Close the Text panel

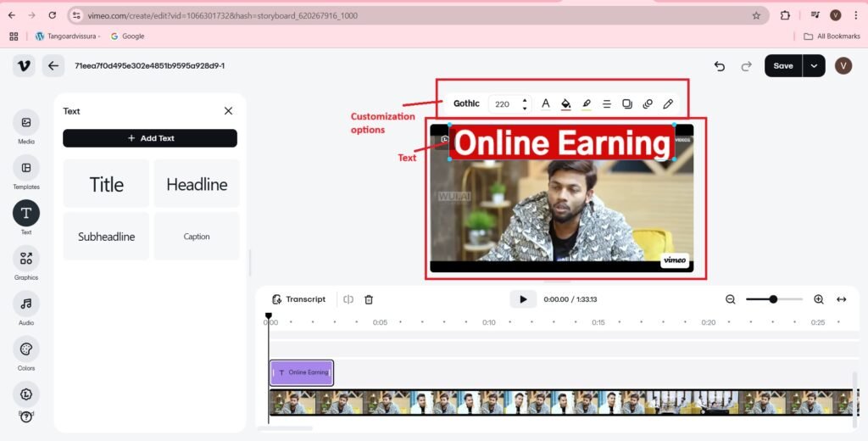[x=228, y=111]
